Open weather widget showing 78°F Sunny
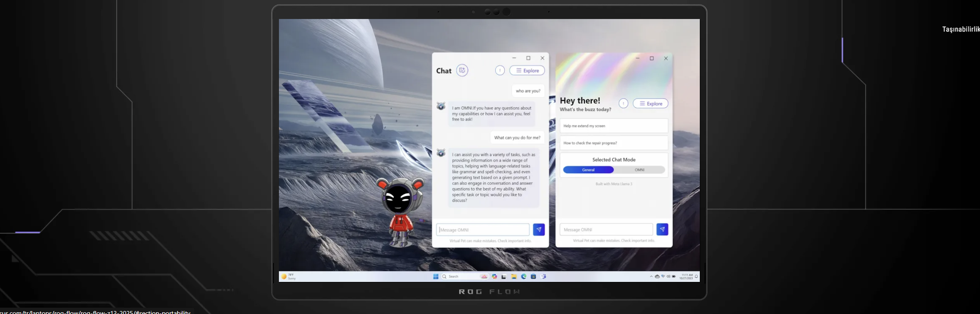This screenshot has width=980, height=314. [x=289, y=276]
